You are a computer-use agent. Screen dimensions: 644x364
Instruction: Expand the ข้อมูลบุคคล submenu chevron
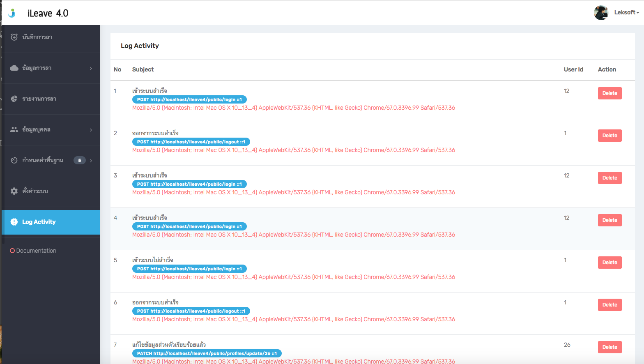tap(91, 130)
